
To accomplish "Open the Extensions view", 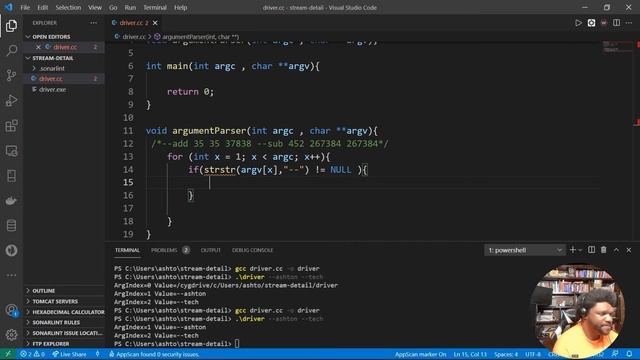I will click(11, 126).
